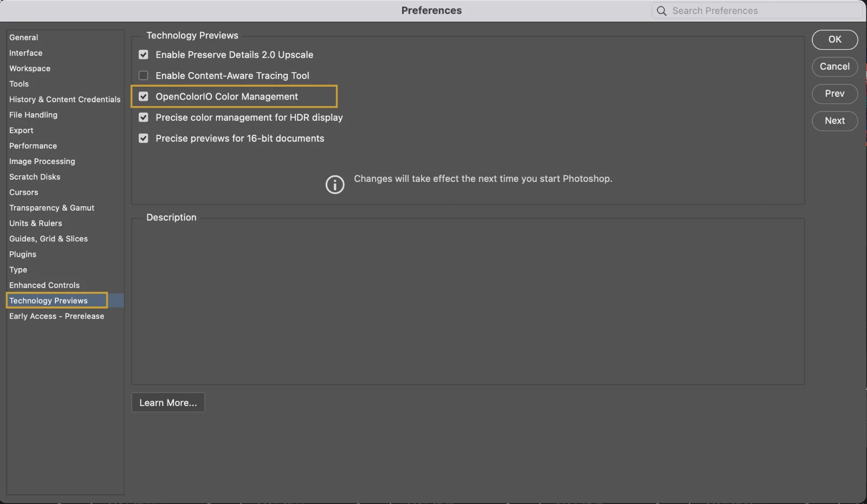This screenshot has height=504, width=867.
Task: Toggle Enable Preserve Details 2.0 Upscale checkbox
Action: coord(144,55)
